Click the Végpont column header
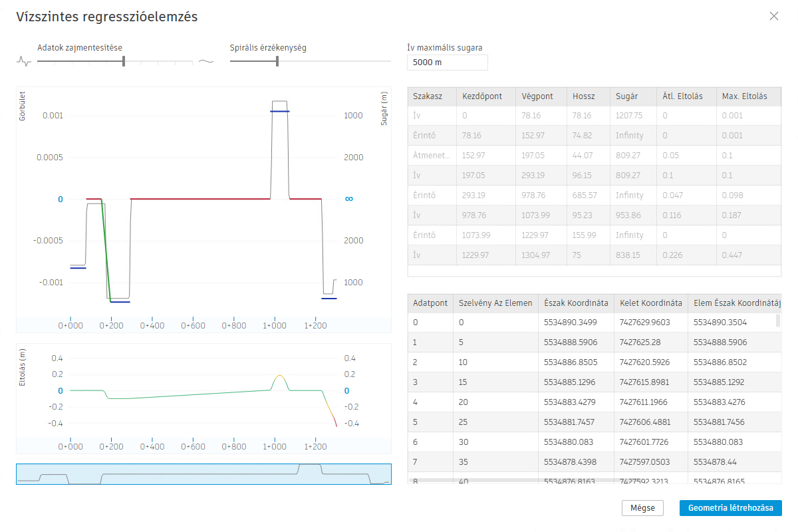Viewport: 798px width, 532px height. click(x=541, y=96)
